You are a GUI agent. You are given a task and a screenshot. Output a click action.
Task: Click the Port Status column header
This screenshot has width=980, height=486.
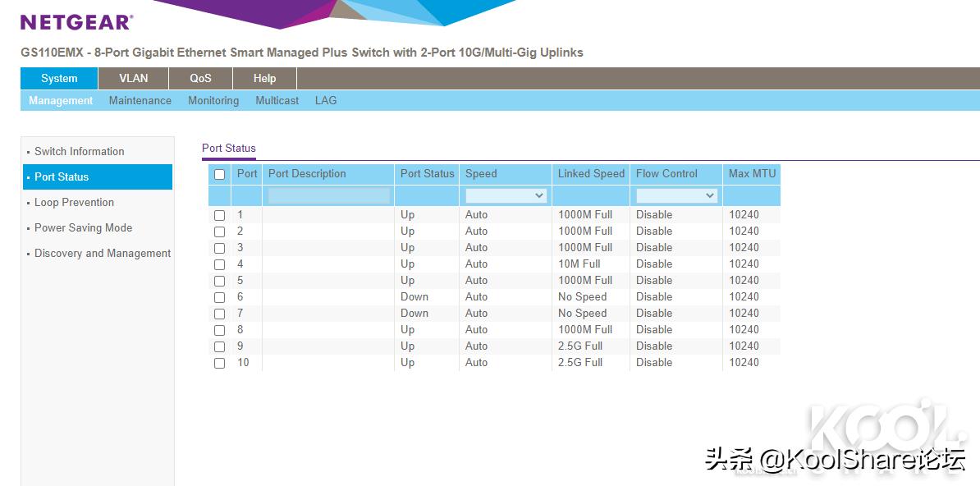coord(428,174)
